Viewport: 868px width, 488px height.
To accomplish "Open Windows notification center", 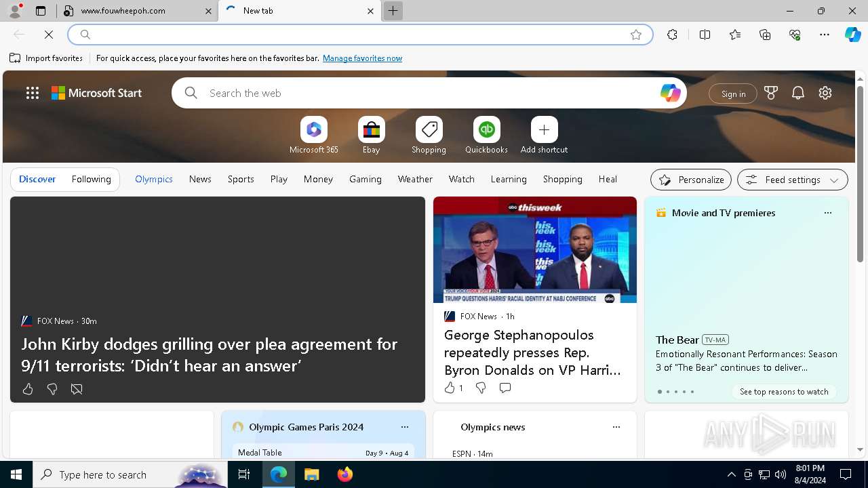I will click(x=846, y=474).
